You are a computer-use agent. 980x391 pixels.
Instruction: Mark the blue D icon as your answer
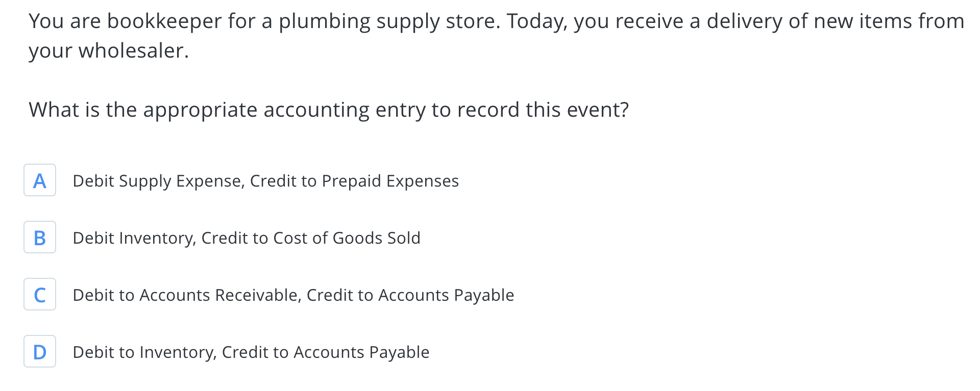coord(40,351)
